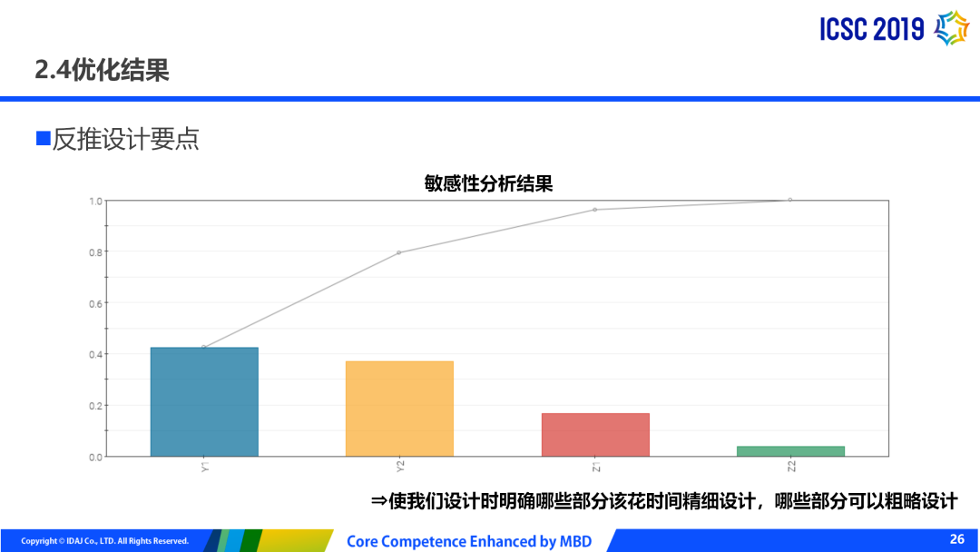The image size is (980, 552).
Task: Click the ICSC 2019 star logo icon
Action: pos(952,28)
